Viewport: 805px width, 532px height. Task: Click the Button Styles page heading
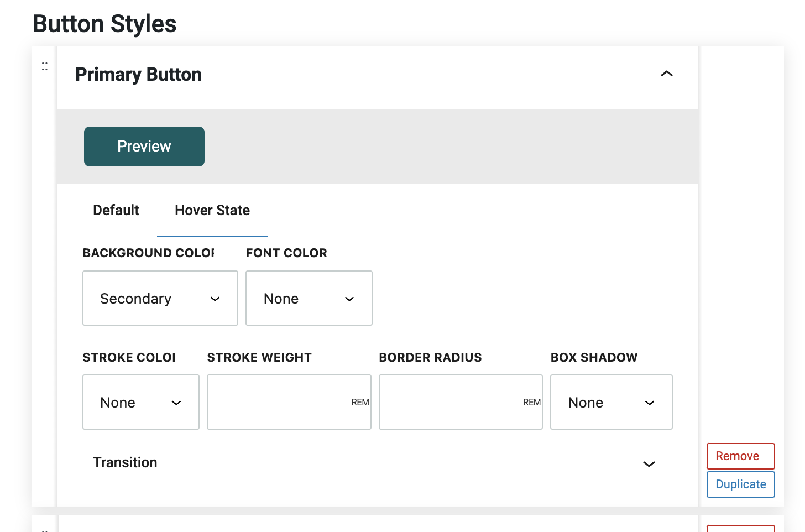pyautogui.click(x=104, y=24)
